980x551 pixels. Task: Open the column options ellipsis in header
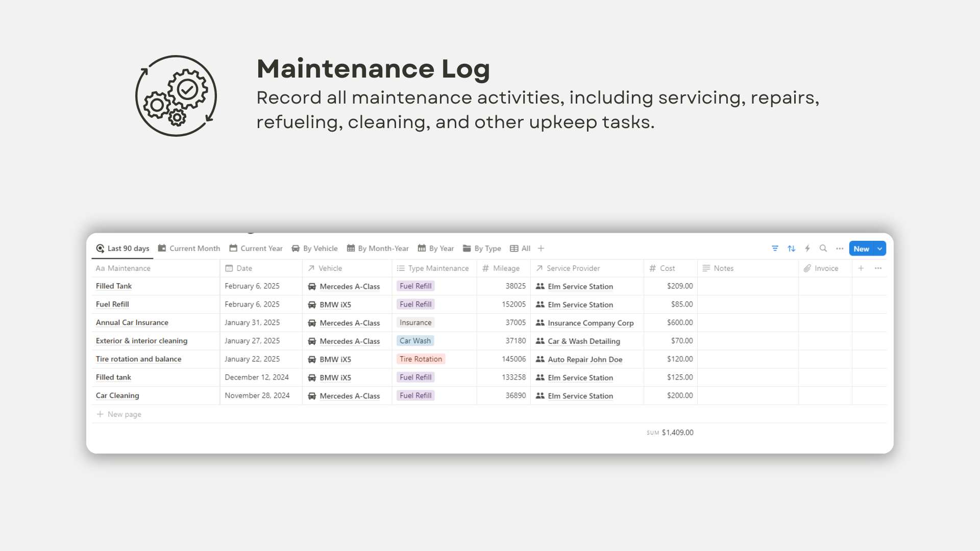click(878, 268)
